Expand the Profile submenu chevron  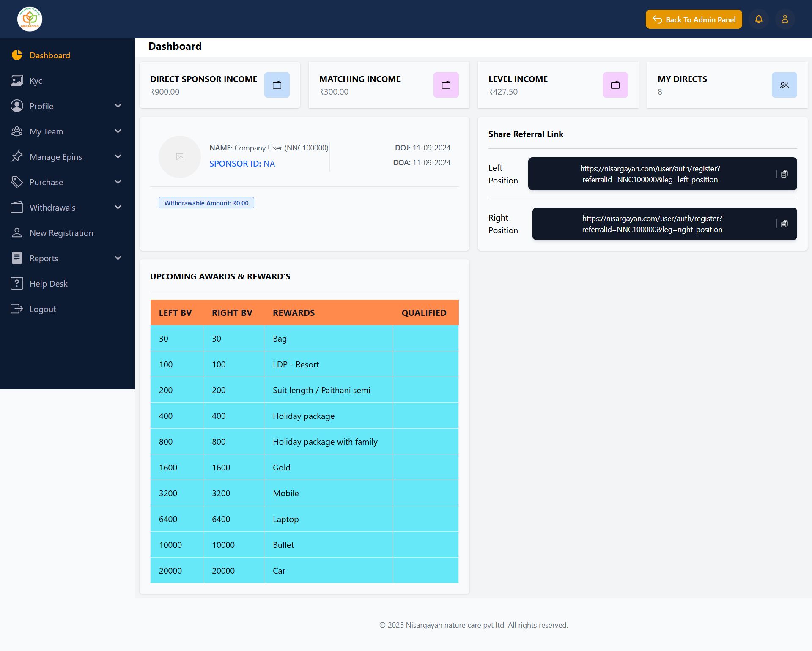[x=118, y=106]
